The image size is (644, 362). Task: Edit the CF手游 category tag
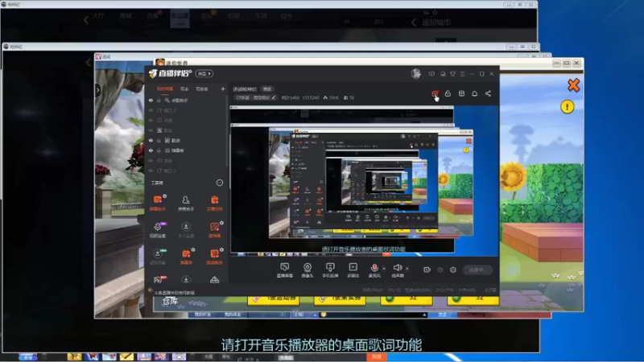point(256,97)
